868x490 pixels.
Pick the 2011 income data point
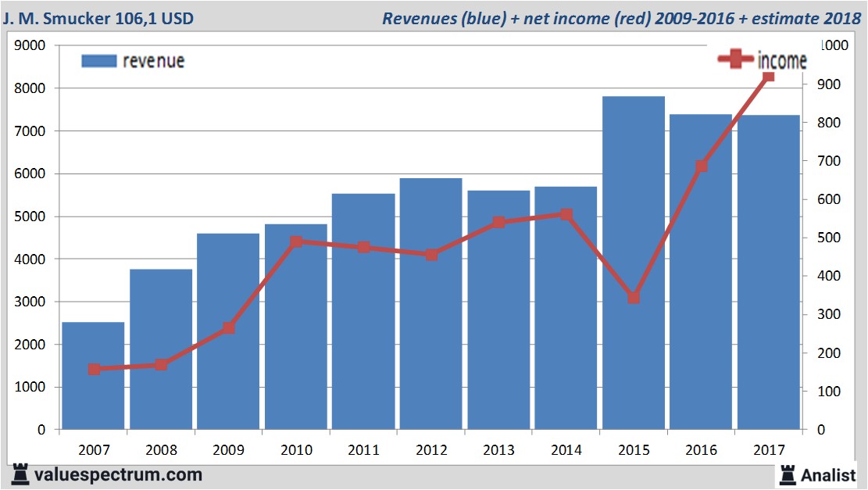(x=364, y=247)
